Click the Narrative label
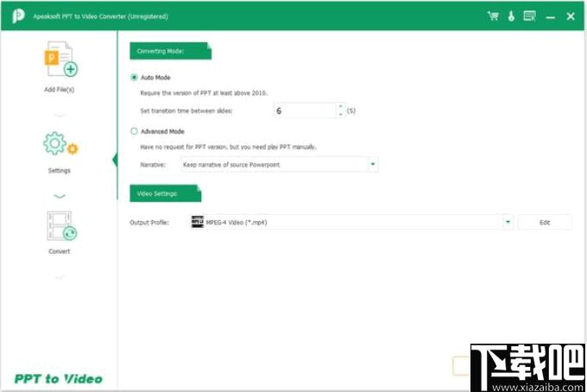The height and width of the screenshot is (392, 587). 153,165
